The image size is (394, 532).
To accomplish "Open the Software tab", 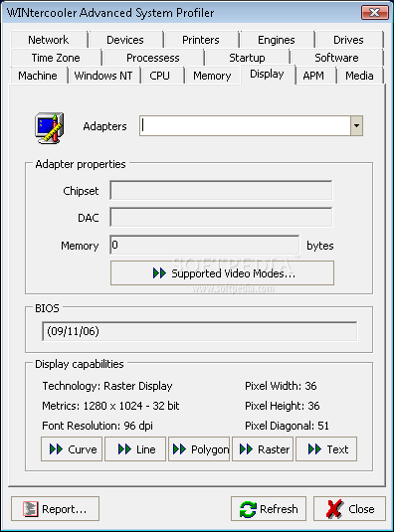I will click(336, 58).
